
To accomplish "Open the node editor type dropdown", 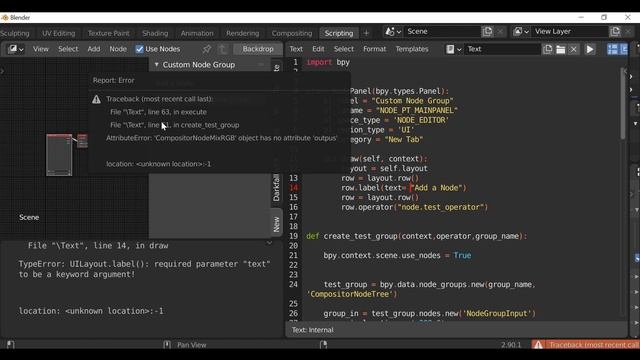I will tap(16, 49).
